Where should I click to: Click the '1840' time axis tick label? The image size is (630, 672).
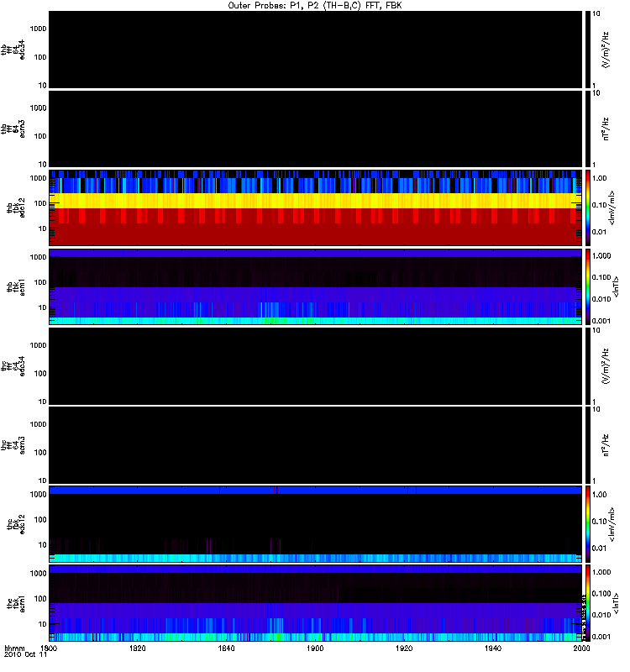(226, 648)
